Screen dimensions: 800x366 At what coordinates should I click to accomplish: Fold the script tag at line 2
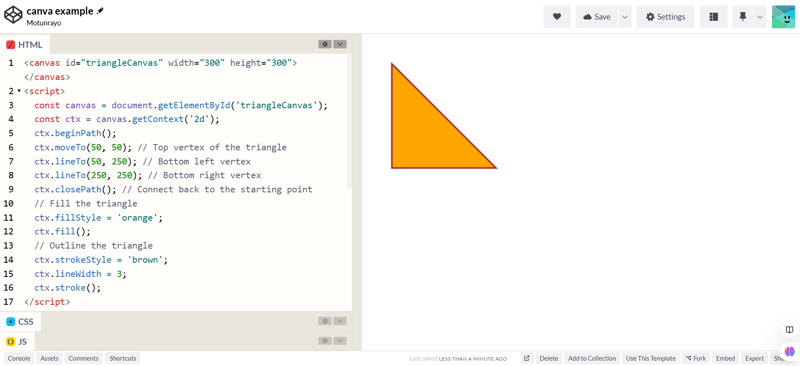[x=19, y=91]
